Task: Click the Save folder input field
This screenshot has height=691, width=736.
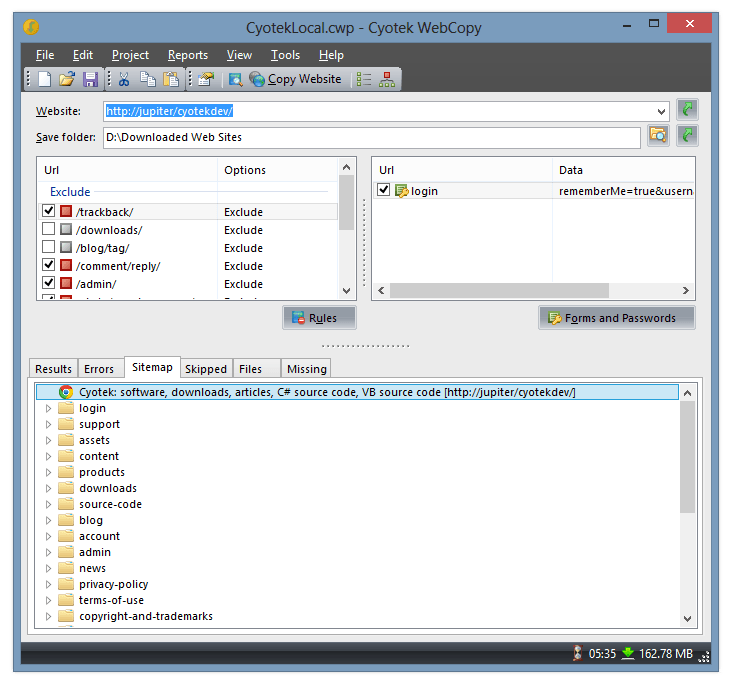Action: (372, 138)
